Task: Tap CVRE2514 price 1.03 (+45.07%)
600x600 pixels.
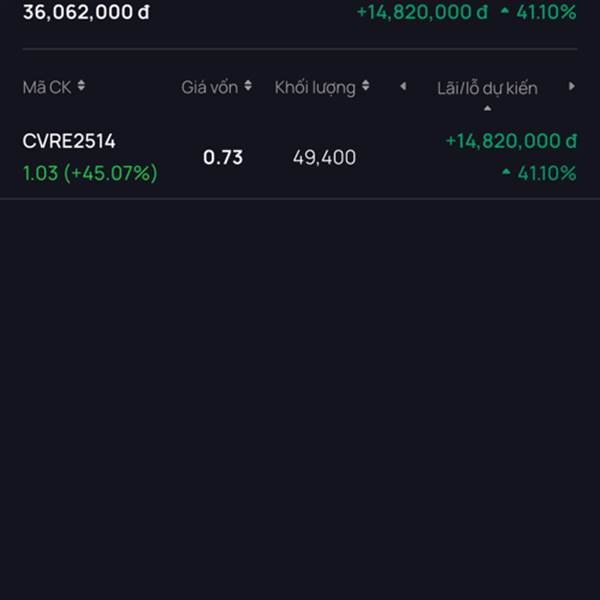Action: (90, 173)
